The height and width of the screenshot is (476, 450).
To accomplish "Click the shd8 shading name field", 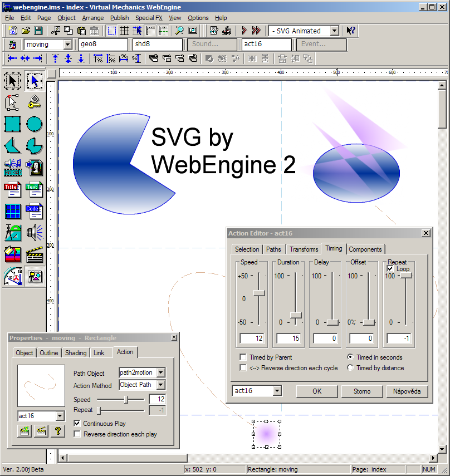I will tap(157, 45).
